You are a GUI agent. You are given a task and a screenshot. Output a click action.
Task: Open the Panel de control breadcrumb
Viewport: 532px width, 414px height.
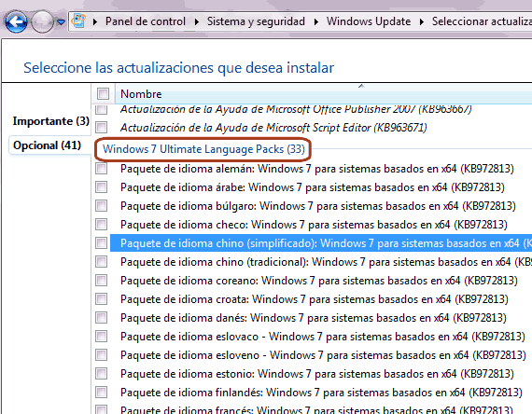click(146, 21)
